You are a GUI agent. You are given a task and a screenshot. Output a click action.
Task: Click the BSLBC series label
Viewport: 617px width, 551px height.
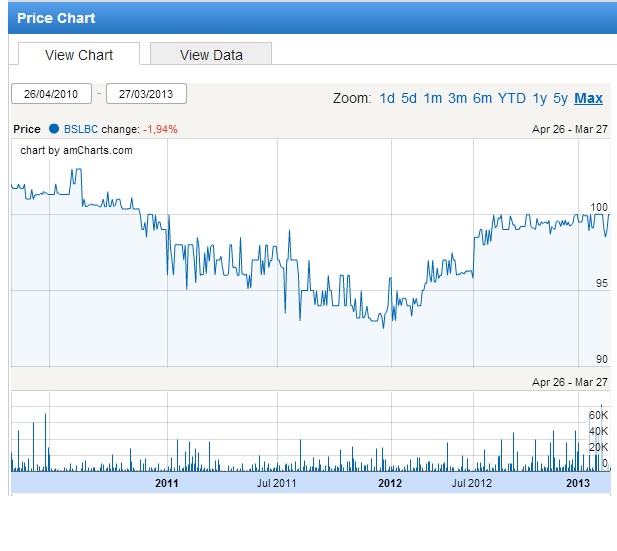(81, 129)
